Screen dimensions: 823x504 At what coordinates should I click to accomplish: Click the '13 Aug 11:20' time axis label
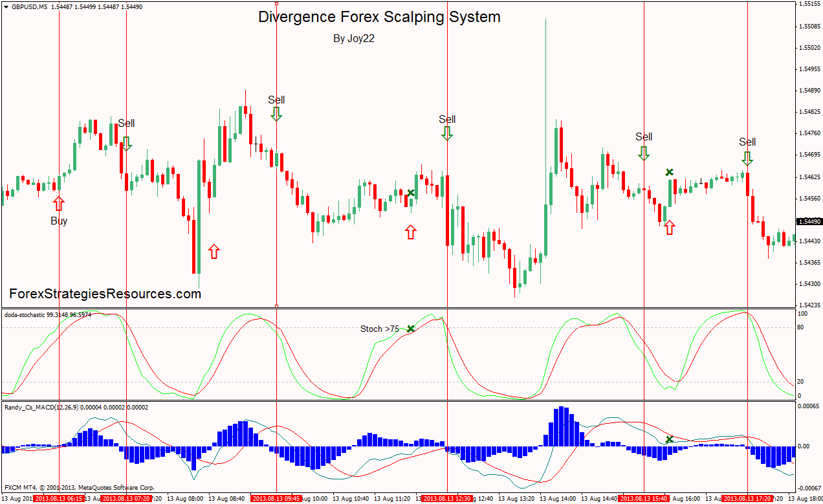[x=392, y=499]
